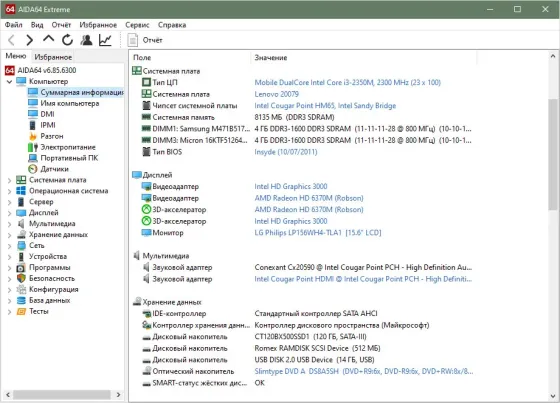
Task: Open the LG Philips LP156WH4-TLA1 monitor link
Action: pyautogui.click(x=318, y=233)
